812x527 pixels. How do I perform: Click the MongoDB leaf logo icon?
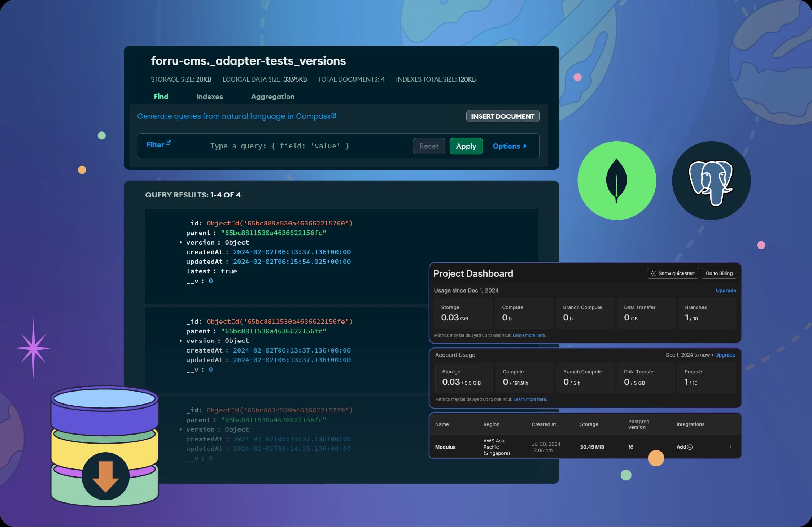click(x=616, y=180)
